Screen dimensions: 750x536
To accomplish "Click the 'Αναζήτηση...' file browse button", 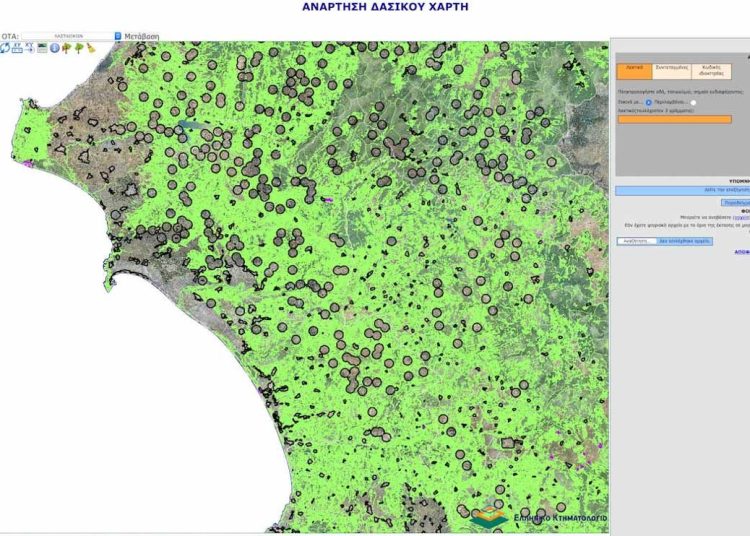I will [636, 241].
